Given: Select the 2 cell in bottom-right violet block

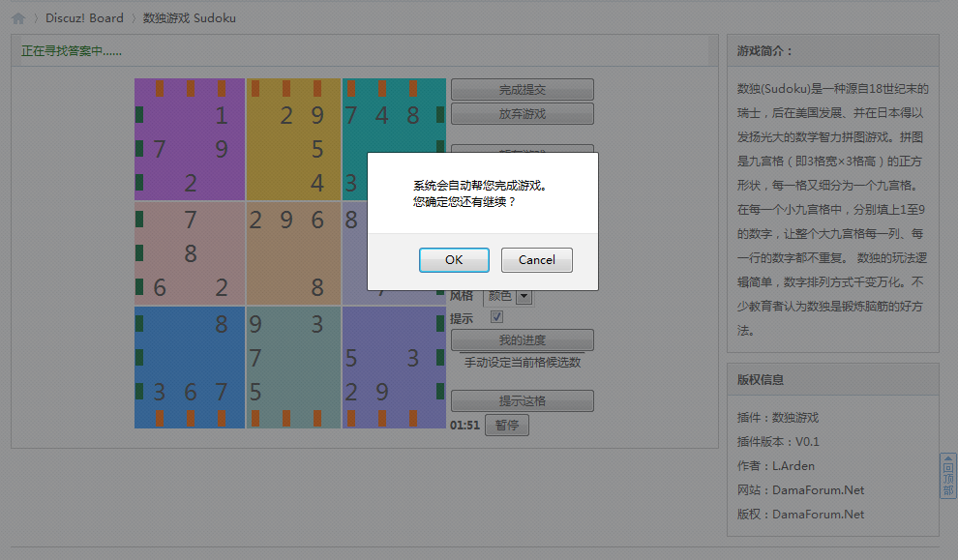Looking at the screenshot, I should 350,392.
